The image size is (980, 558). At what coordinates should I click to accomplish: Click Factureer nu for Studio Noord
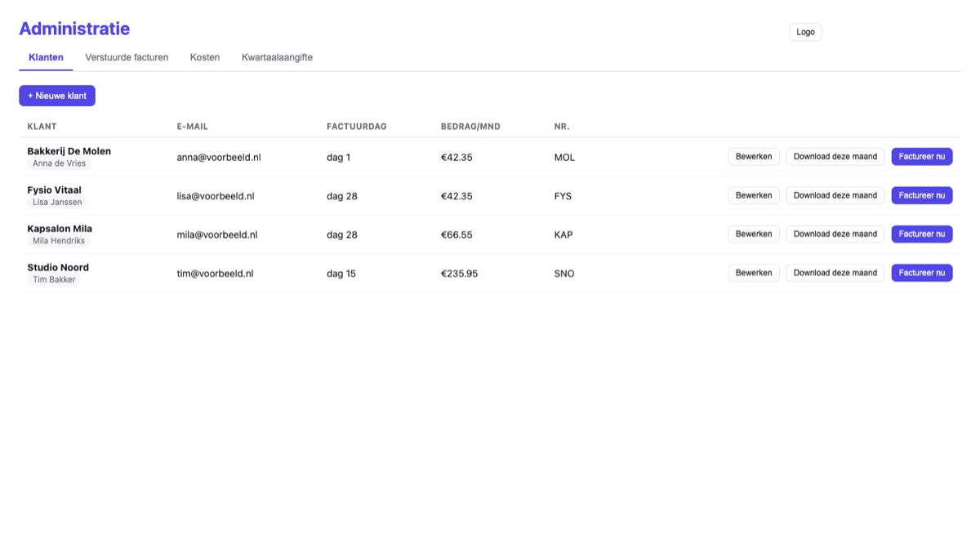click(x=922, y=273)
